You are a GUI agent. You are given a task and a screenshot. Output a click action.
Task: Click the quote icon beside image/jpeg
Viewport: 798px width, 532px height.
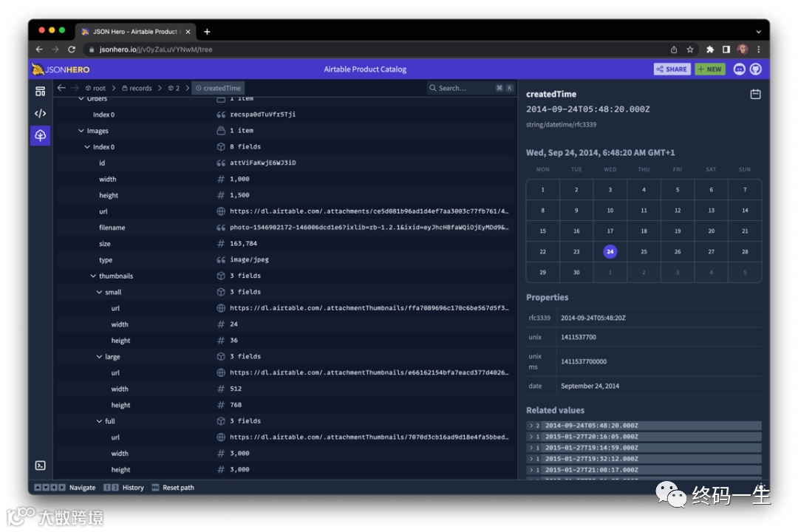pyautogui.click(x=221, y=259)
